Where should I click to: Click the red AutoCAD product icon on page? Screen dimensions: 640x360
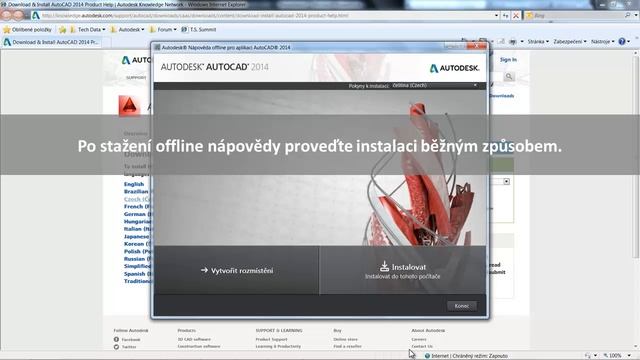coord(129,106)
